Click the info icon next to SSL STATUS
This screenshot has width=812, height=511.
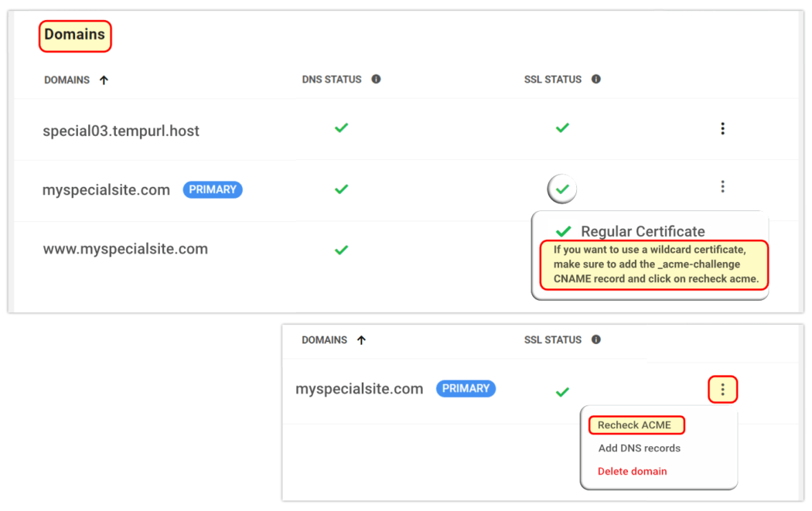597,78
